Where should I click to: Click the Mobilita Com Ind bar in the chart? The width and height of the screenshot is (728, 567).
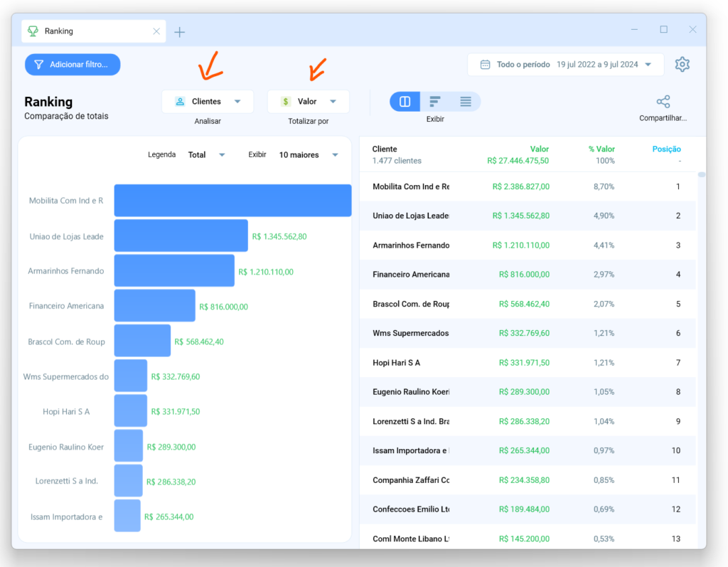coord(232,200)
